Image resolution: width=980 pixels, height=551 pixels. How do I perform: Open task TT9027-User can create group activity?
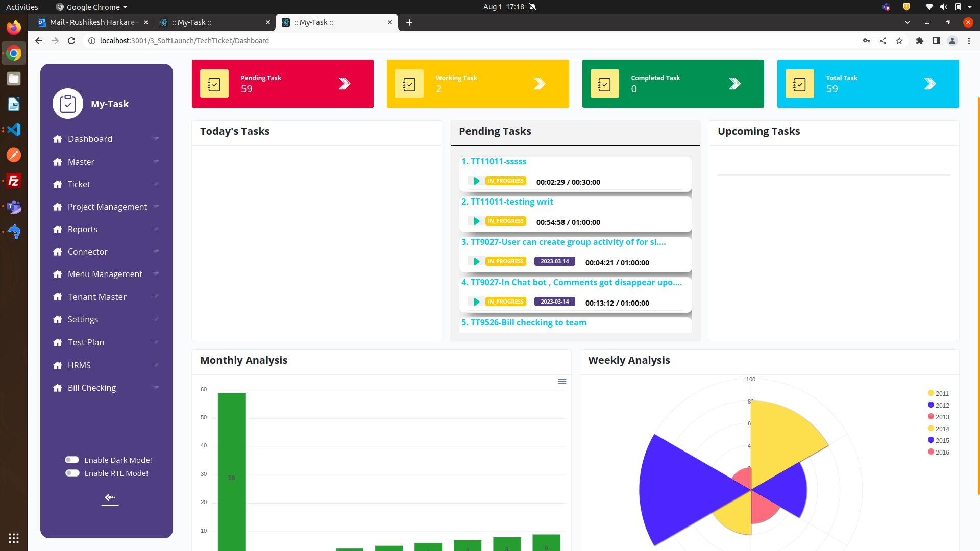coord(563,242)
